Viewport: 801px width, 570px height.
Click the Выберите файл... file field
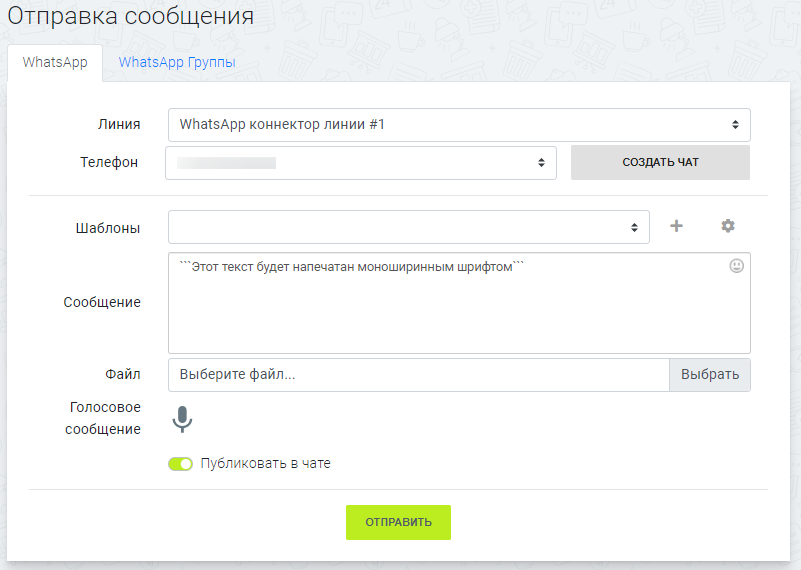pyautogui.click(x=418, y=375)
